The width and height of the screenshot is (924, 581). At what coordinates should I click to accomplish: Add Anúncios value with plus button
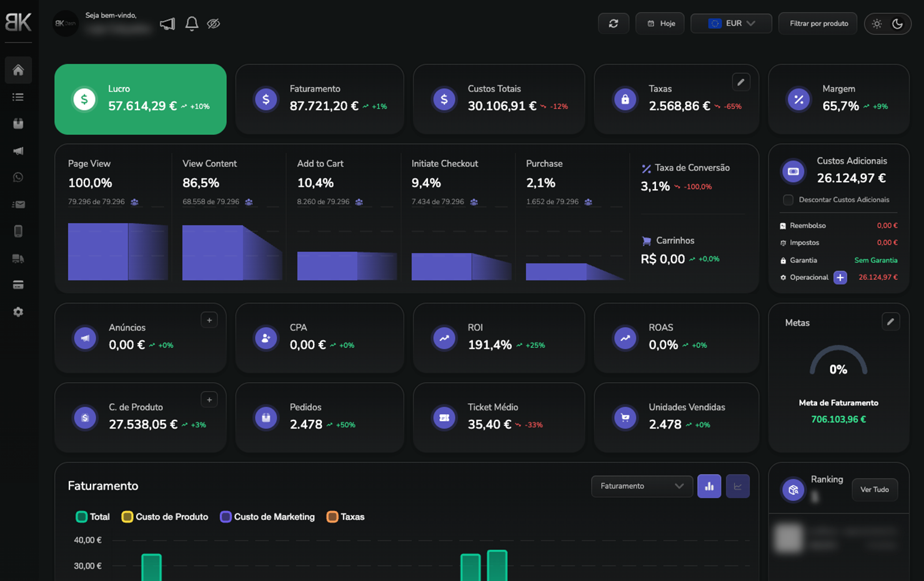coord(209,320)
